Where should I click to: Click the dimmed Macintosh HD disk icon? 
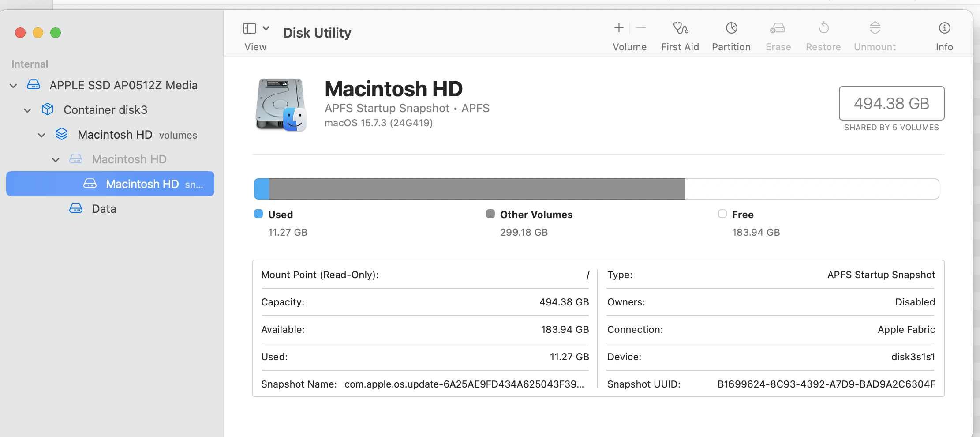click(76, 158)
